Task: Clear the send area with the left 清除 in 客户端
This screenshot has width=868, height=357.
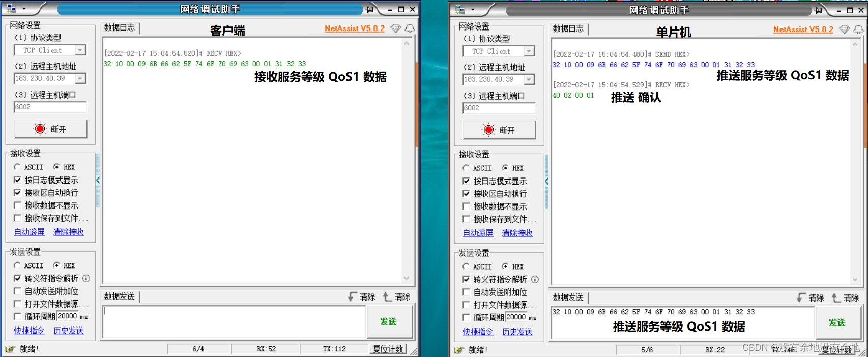Action: click(x=362, y=296)
